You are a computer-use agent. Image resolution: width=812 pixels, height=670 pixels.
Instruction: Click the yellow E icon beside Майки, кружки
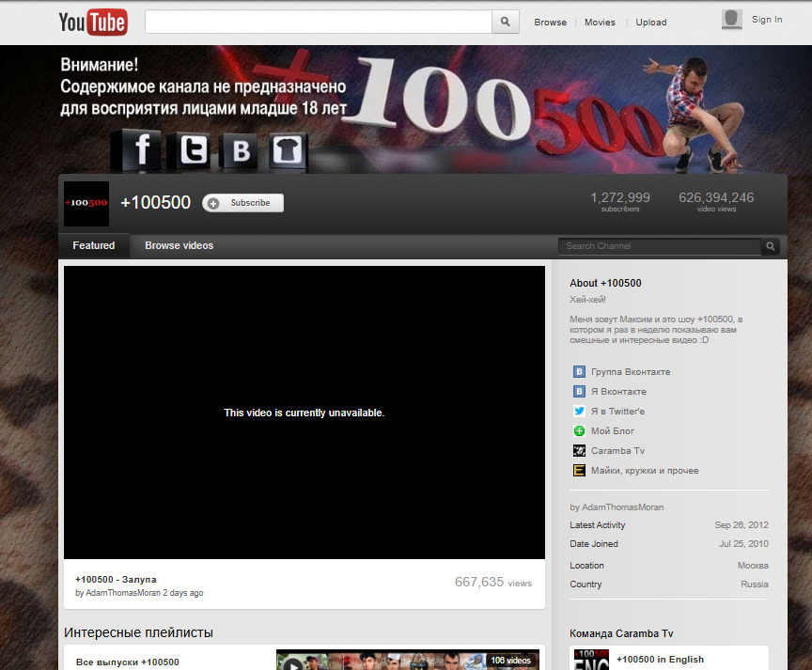[x=579, y=470]
